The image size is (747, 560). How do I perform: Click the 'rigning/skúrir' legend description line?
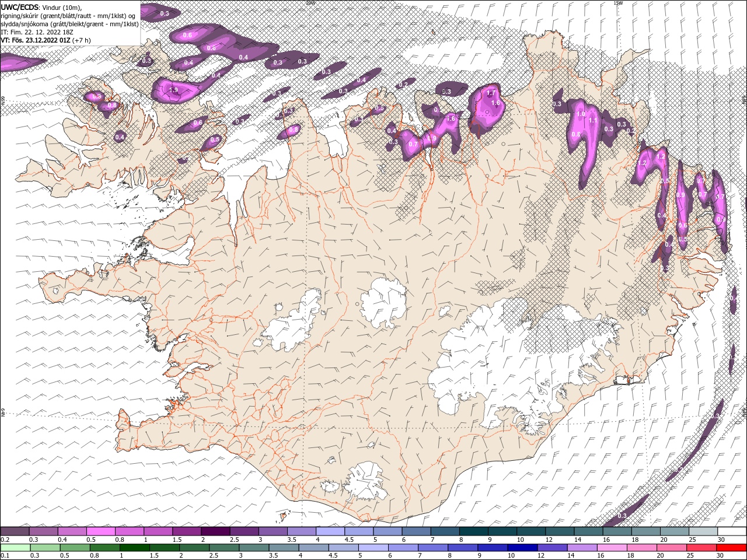click(x=69, y=15)
